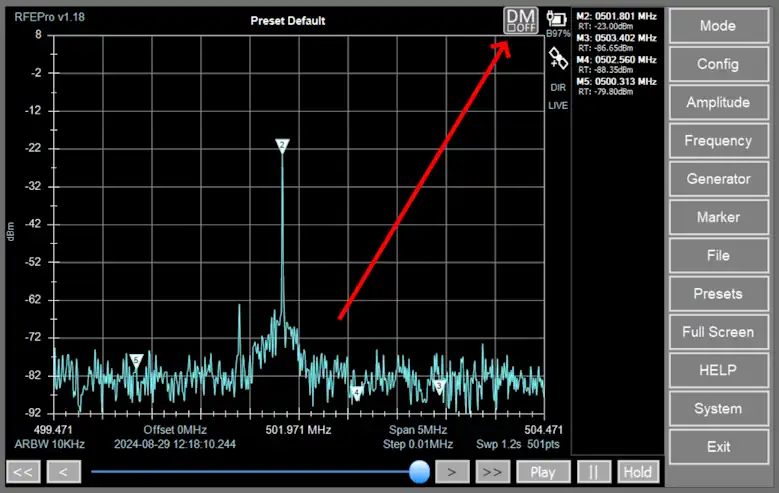This screenshot has height=493, width=779.
Task: Open the Frequency menu
Action: click(718, 141)
